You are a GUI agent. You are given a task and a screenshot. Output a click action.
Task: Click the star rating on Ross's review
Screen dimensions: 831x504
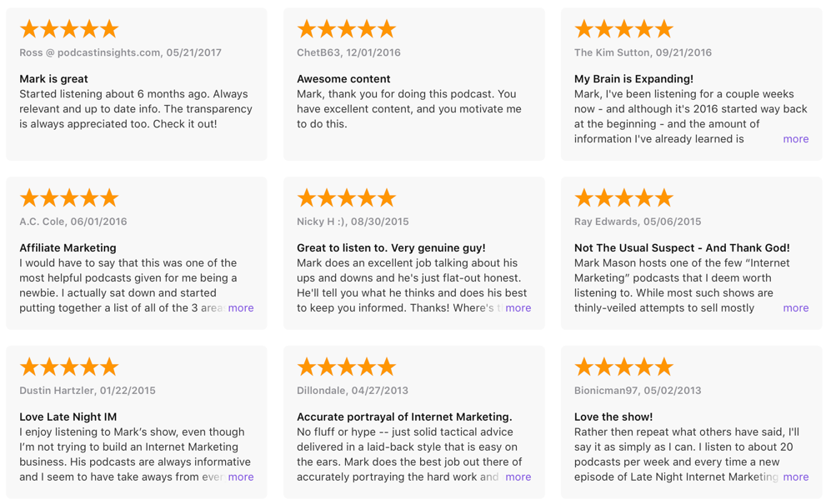pyautogui.click(x=69, y=30)
